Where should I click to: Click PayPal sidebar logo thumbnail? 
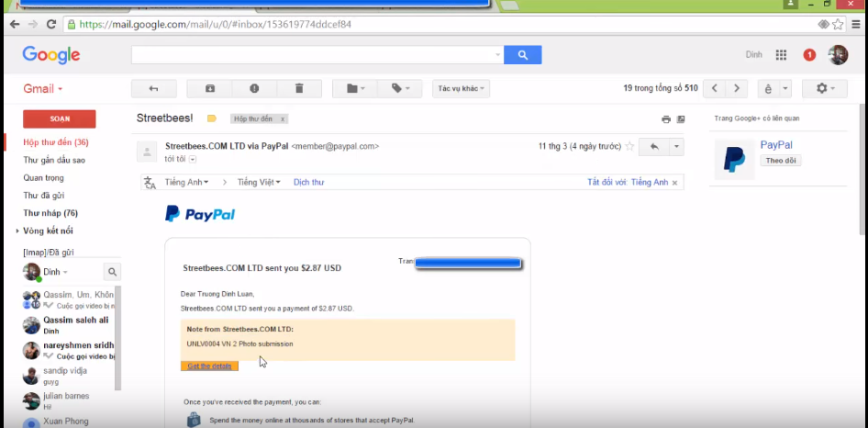[x=735, y=160]
